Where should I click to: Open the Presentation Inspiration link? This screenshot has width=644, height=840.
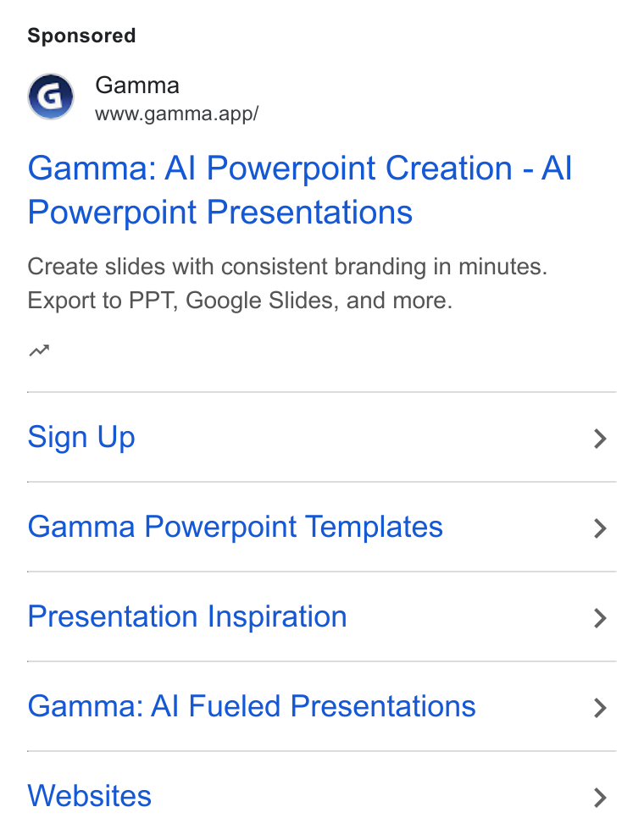click(187, 616)
